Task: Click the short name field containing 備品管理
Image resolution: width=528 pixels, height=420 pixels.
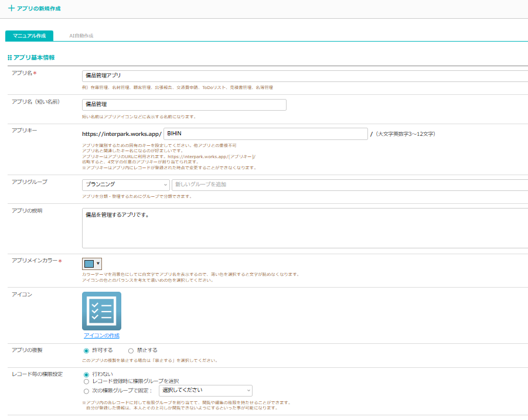Action: [184, 105]
